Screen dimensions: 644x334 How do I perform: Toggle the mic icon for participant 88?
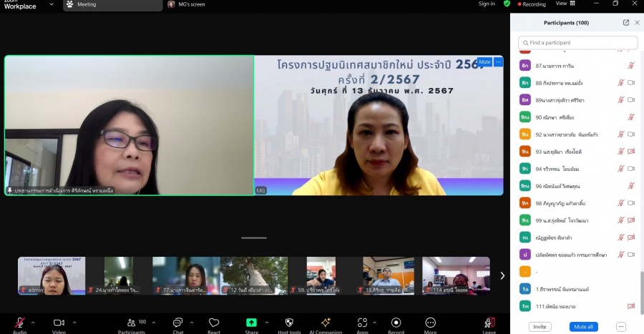tap(621, 83)
